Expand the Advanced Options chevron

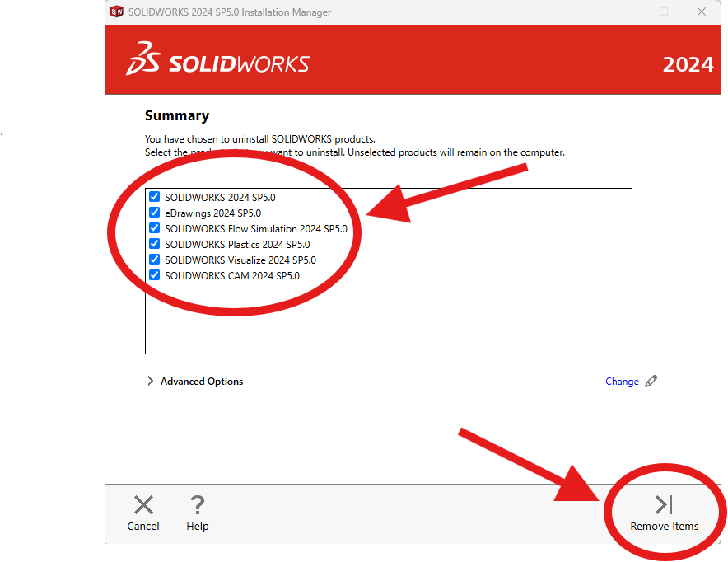[x=150, y=382]
